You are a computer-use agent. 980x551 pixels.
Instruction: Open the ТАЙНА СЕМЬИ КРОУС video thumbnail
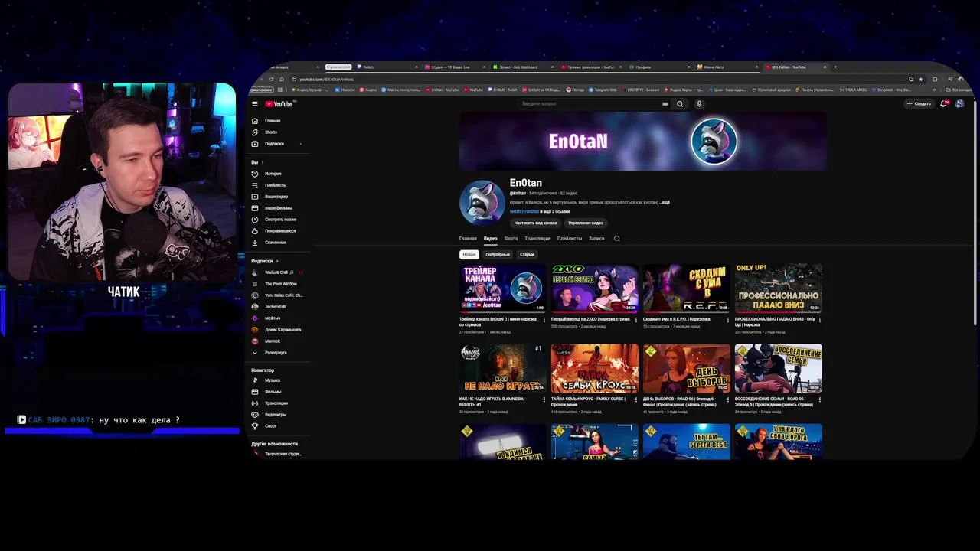(595, 369)
